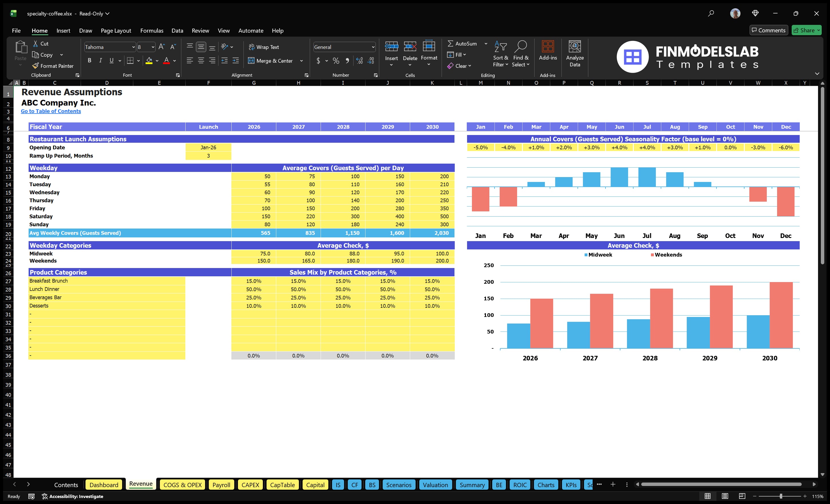Click the Share button

[x=807, y=30]
